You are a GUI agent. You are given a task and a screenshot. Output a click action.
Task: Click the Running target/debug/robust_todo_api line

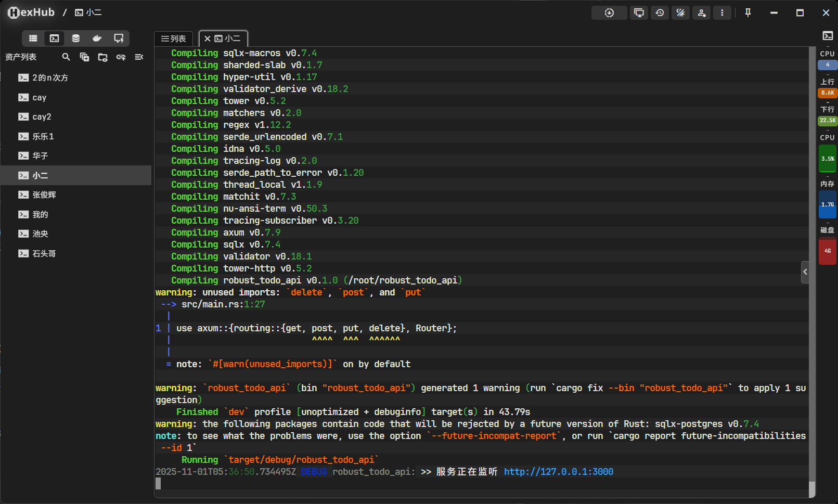280,460
